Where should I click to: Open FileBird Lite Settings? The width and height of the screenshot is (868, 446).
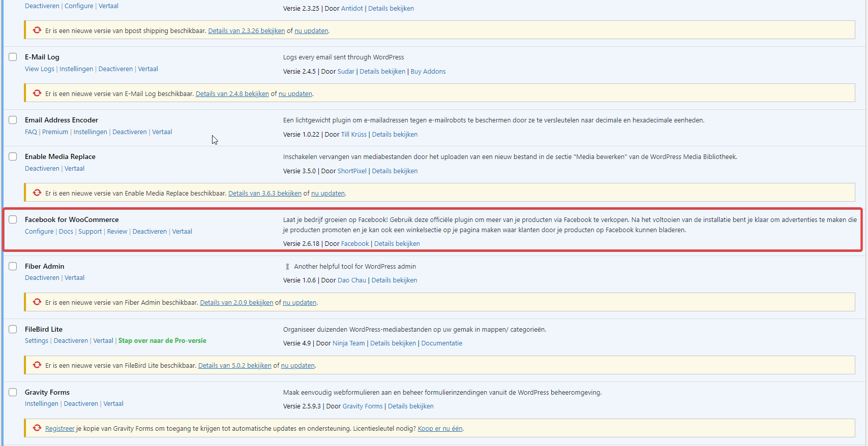click(37, 341)
